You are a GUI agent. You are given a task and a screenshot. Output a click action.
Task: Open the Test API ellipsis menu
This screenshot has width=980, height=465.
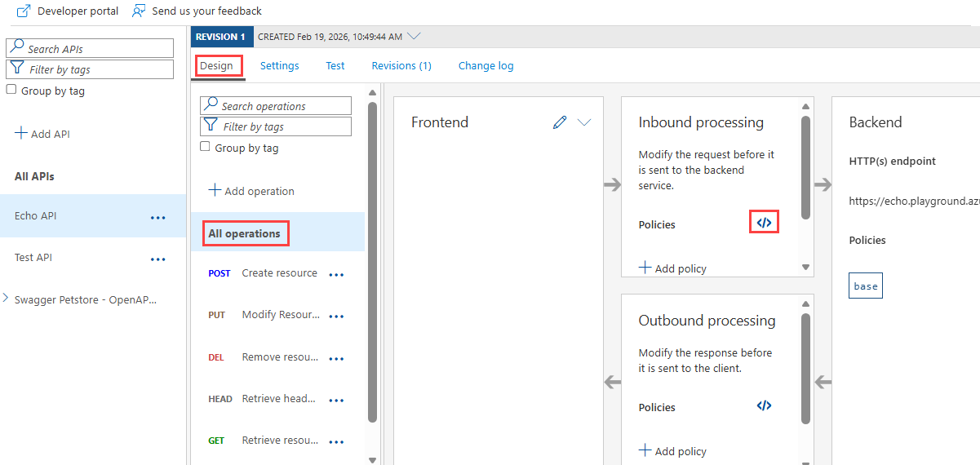157,259
